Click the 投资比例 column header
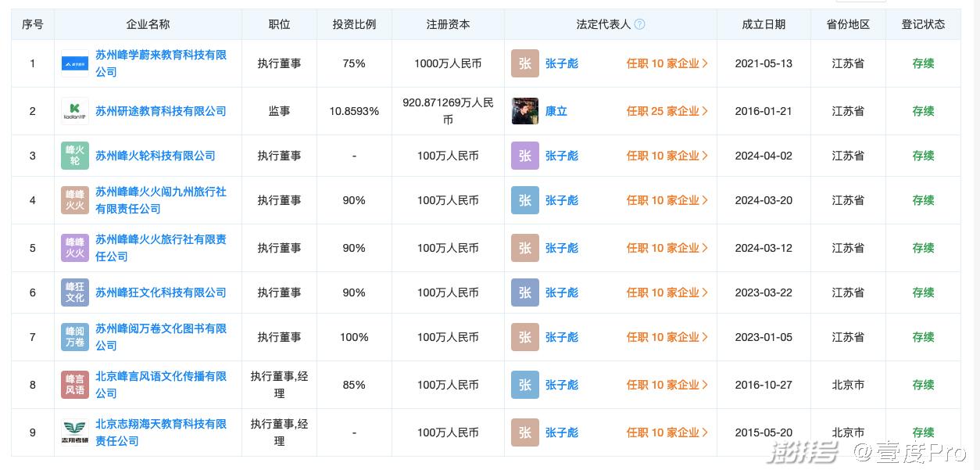 [x=354, y=24]
